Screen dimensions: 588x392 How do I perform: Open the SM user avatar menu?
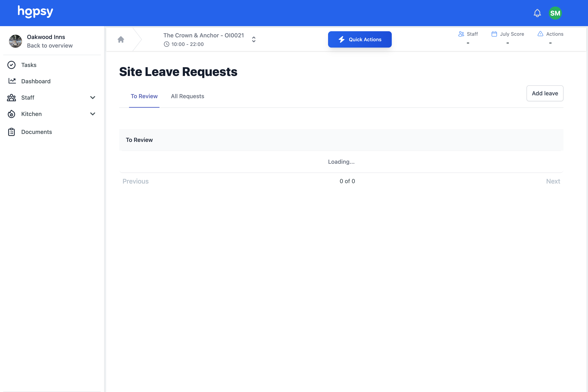(555, 13)
